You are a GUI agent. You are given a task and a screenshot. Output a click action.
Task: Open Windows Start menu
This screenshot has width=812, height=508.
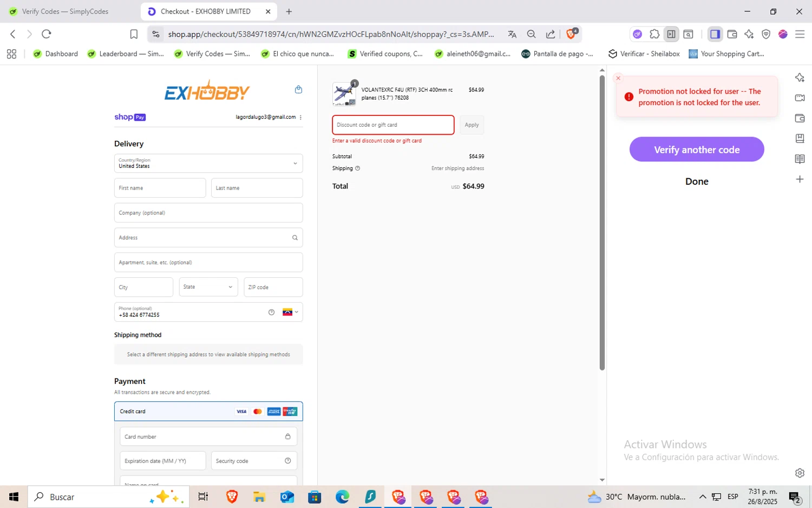[x=14, y=497]
